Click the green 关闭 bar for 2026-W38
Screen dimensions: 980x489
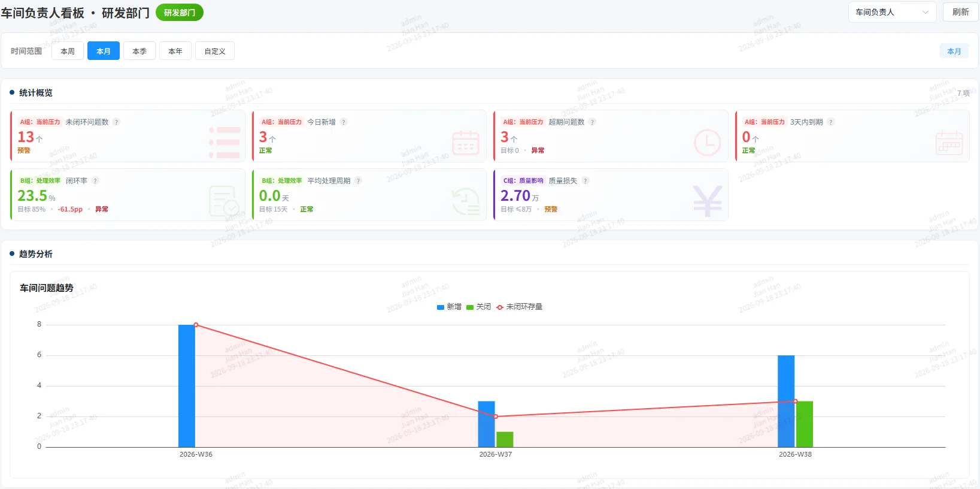(x=805, y=424)
